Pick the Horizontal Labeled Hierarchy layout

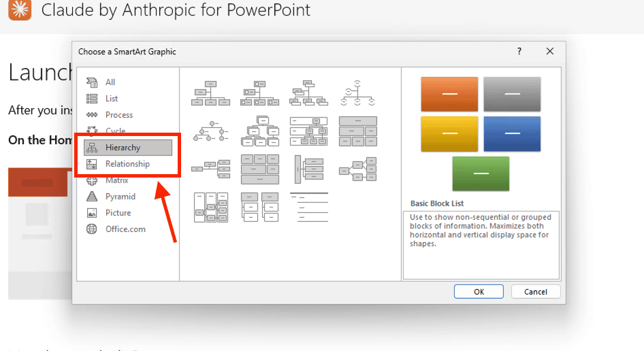click(x=211, y=207)
